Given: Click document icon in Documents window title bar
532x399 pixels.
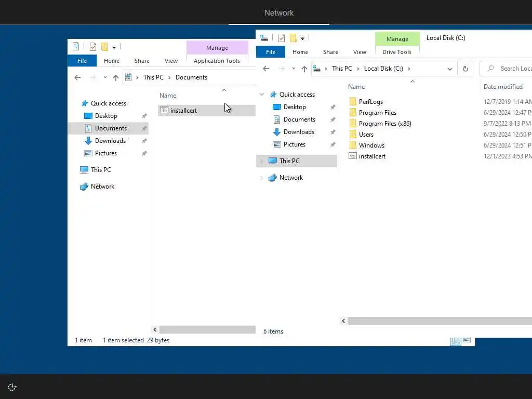Looking at the screenshot, I should pos(76,46).
